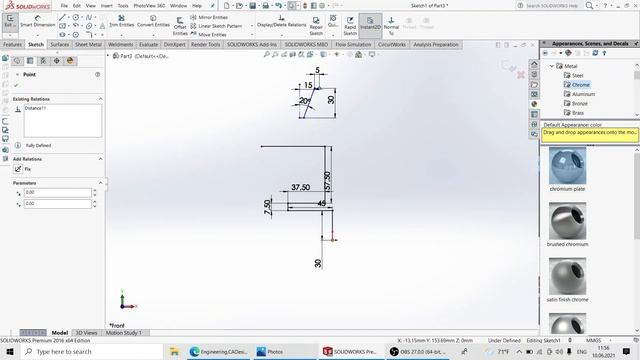Click the Convert Entities tool
640x360 pixels.
153,21
